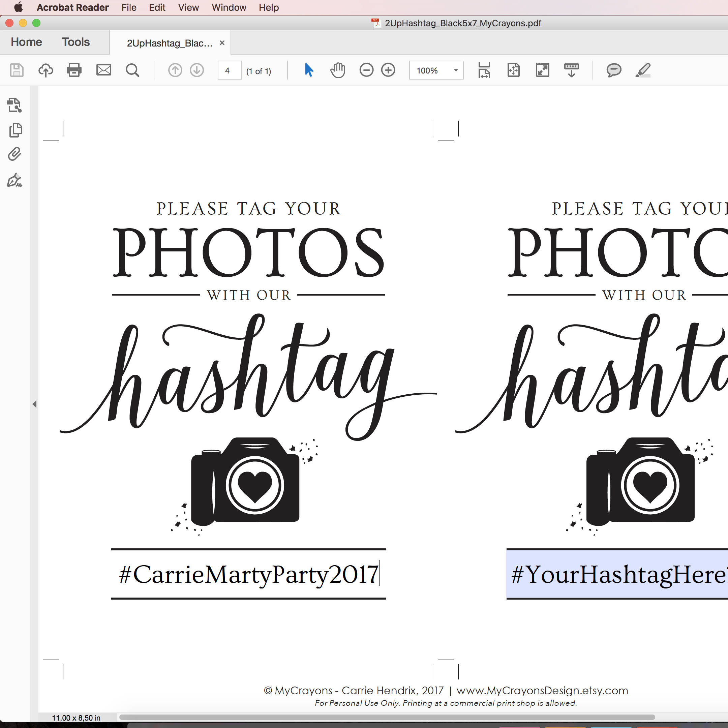
Task: Print the hashtag sign document
Action: click(x=74, y=70)
